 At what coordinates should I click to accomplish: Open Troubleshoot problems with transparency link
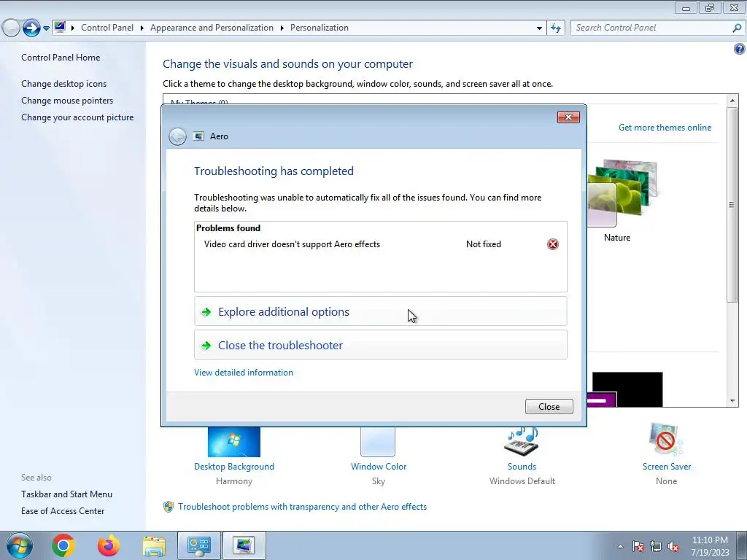click(x=302, y=507)
